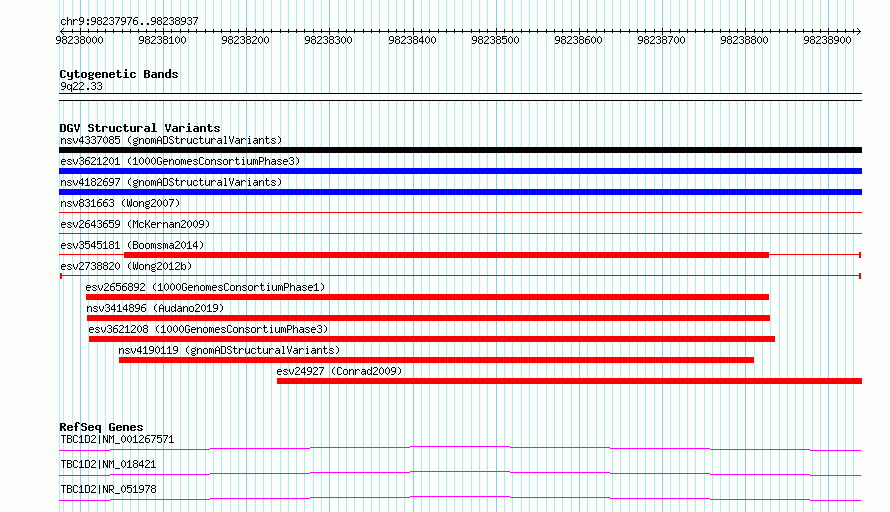Click the thin red esv2738820 variant line
The width and height of the screenshot is (890, 512).
click(x=460, y=276)
